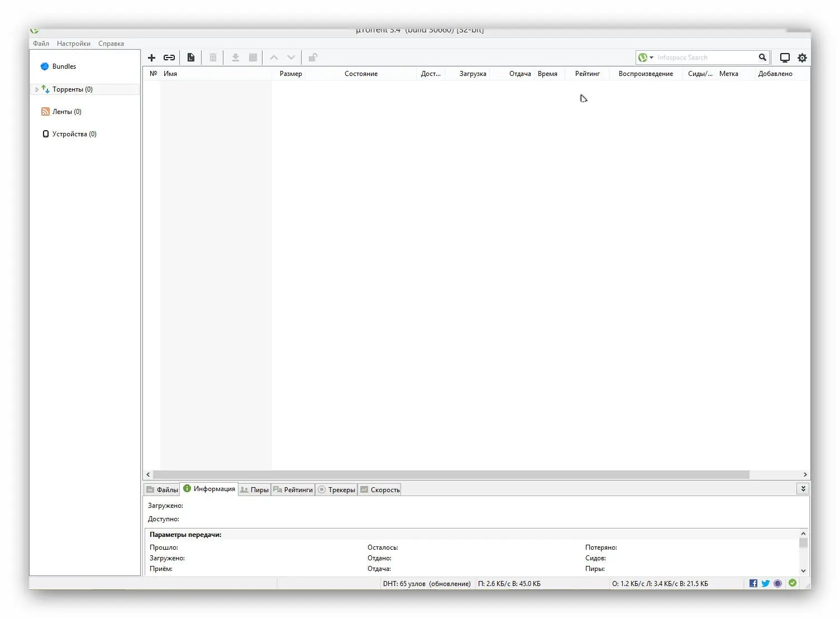Viewport: 840px width, 619px height.
Task: Select Ленты (0) in the sidebar
Action: pyautogui.click(x=67, y=112)
